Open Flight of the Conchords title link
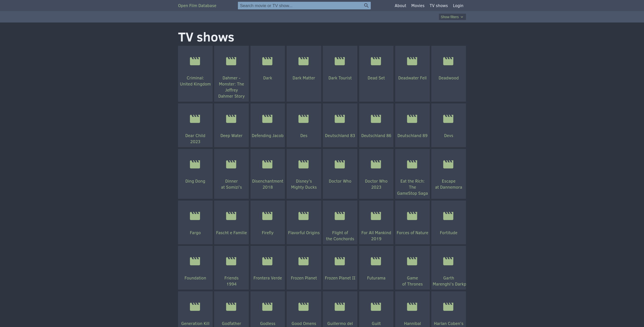The image size is (644, 327). [x=340, y=236]
